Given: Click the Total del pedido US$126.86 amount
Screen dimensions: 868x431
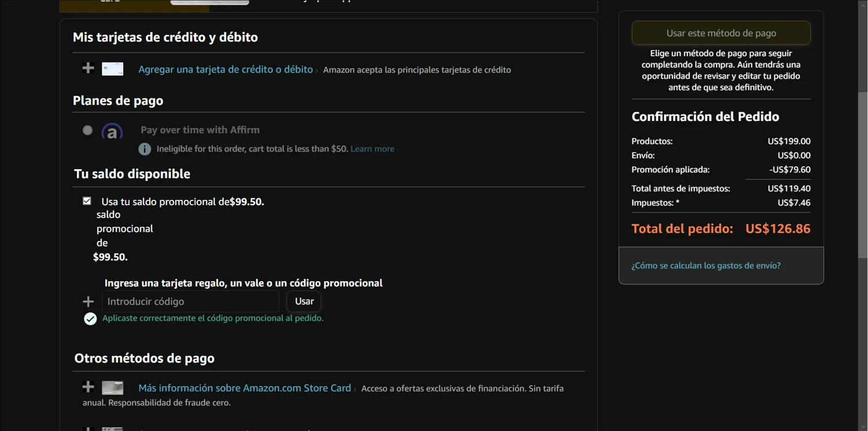Looking at the screenshot, I should coord(778,229).
